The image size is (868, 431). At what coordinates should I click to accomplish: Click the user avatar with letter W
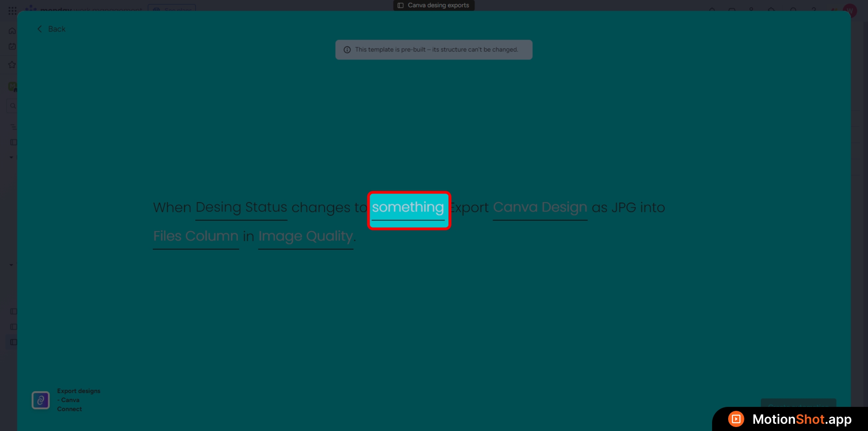click(850, 11)
